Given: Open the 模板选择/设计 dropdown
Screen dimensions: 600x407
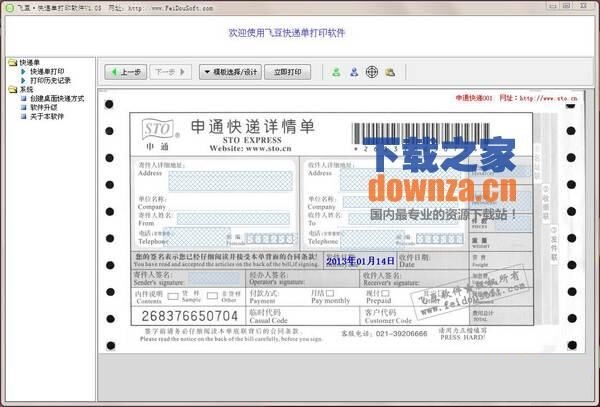Looking at the screenshot, I should (230, 72).
